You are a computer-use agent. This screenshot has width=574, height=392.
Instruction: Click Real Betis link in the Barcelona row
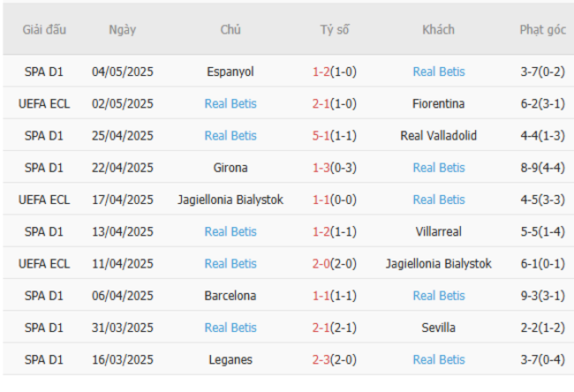coord(439,295)
